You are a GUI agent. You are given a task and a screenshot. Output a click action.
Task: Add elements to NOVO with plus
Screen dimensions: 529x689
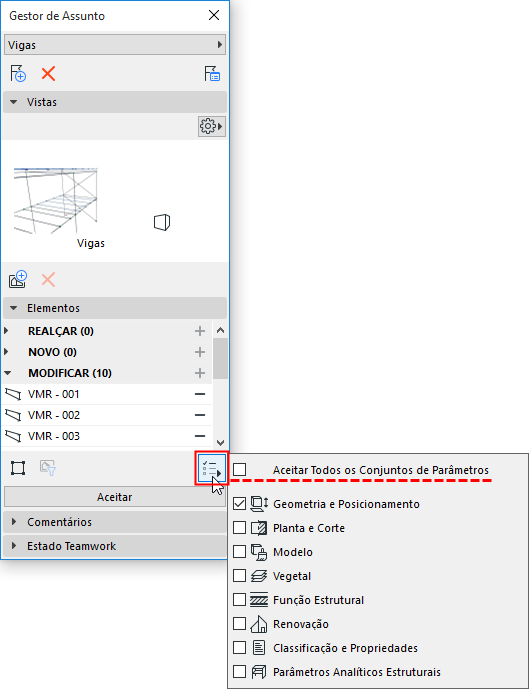click(200, 352)
